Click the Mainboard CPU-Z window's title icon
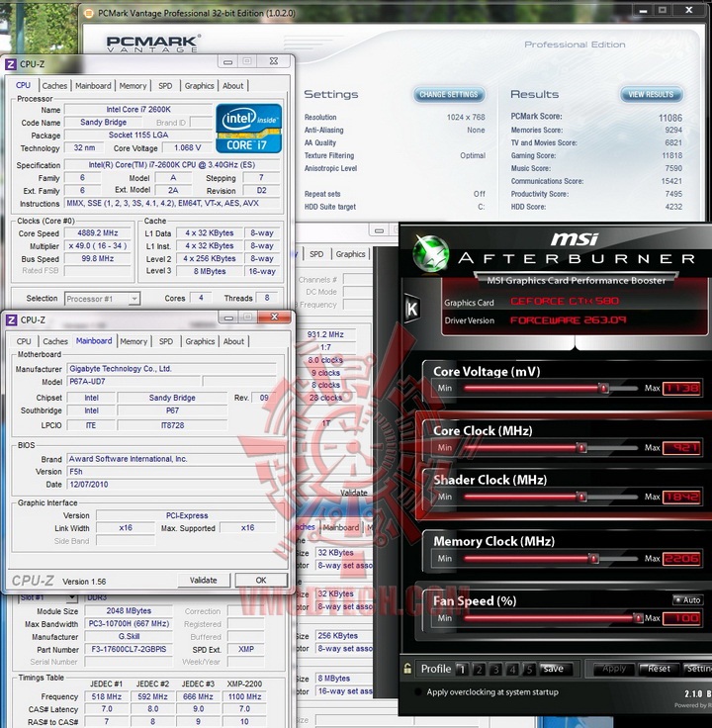 coord(12,319)
